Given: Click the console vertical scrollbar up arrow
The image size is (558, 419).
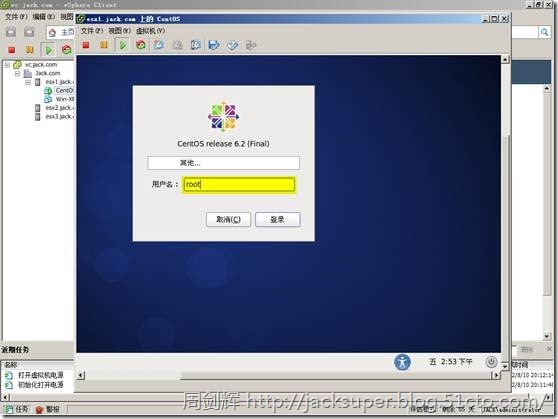Looking at the screenshot, I should click(x=505, y=59).
